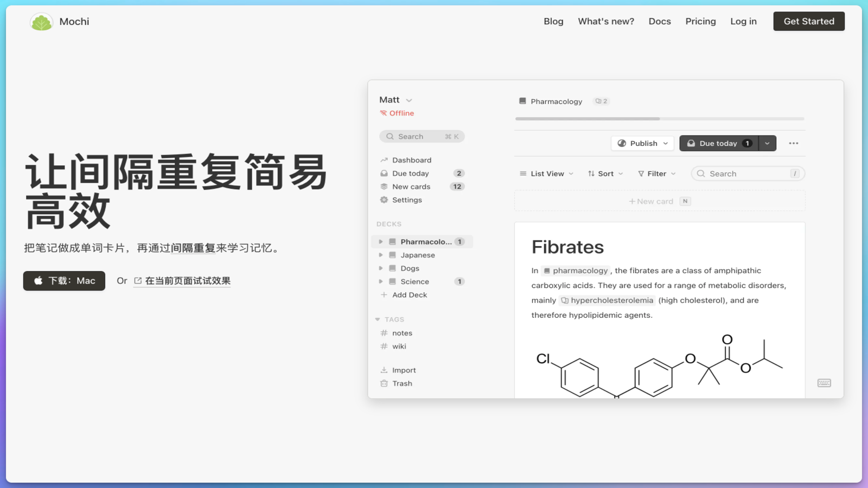Open Settings gear in sidebar
The width and height of the screenshot is (868, 488).
coord(384,200)
